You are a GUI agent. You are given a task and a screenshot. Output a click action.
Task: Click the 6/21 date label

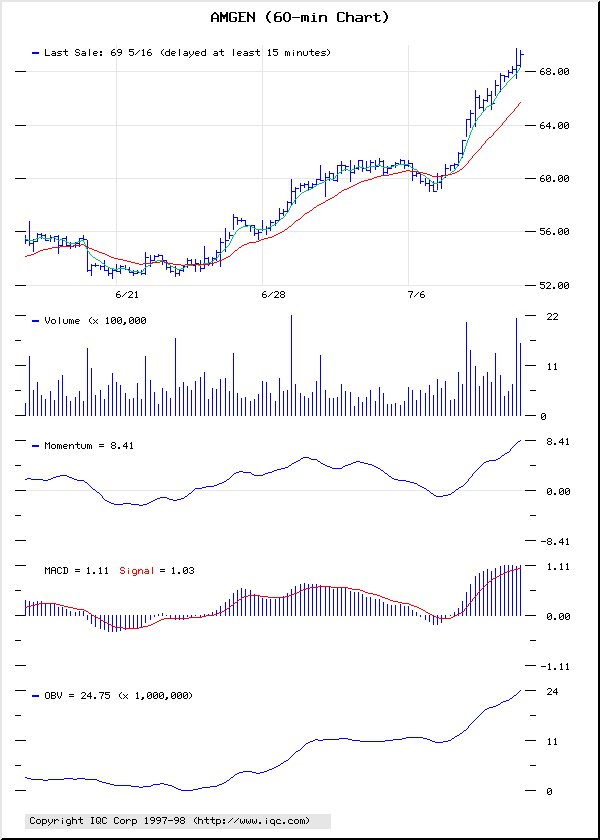(x=127, y=295)
